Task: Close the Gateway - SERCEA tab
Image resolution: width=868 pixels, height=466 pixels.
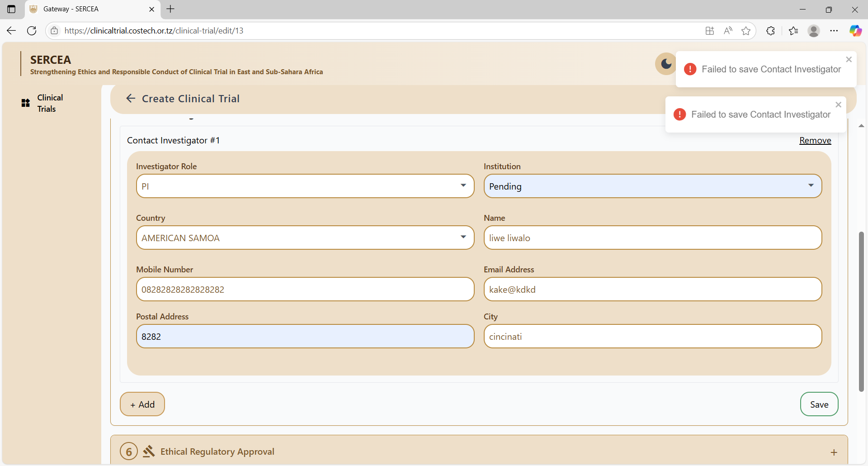Action: (151, 9)
